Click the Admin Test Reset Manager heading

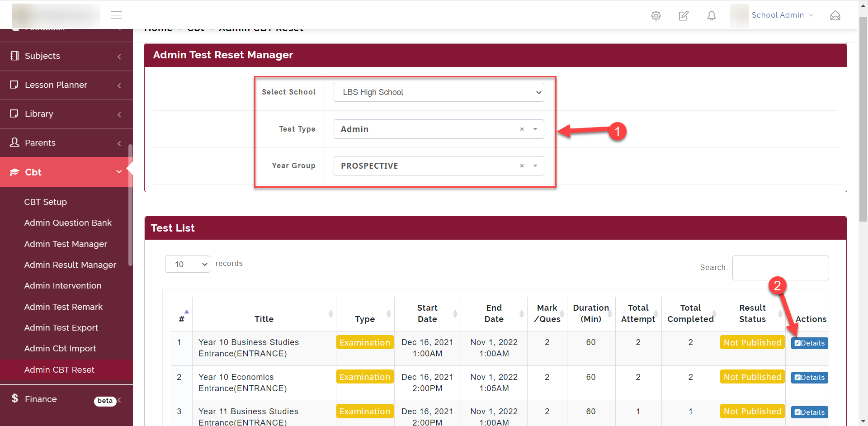(223, 55)
